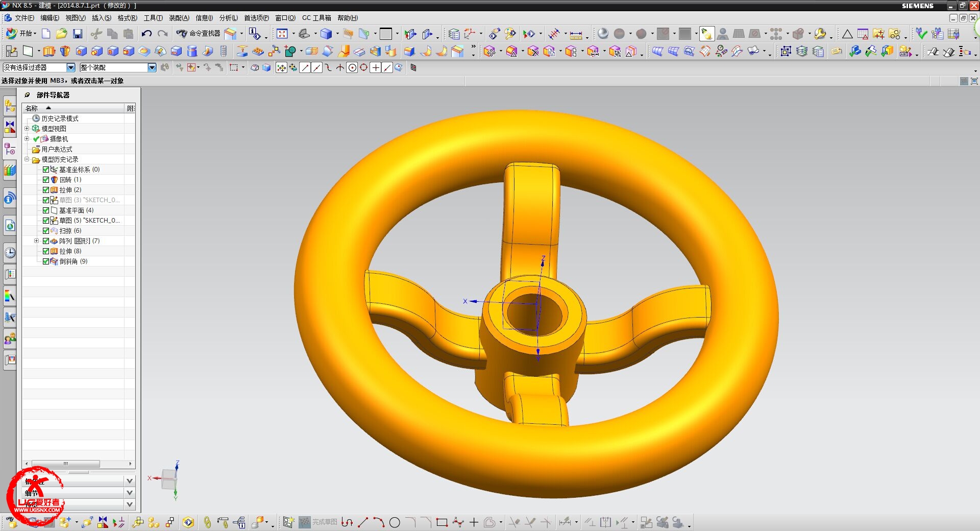
Task: Click Assembly Navigator sidebar icon
Action: (x=10, y=106)
